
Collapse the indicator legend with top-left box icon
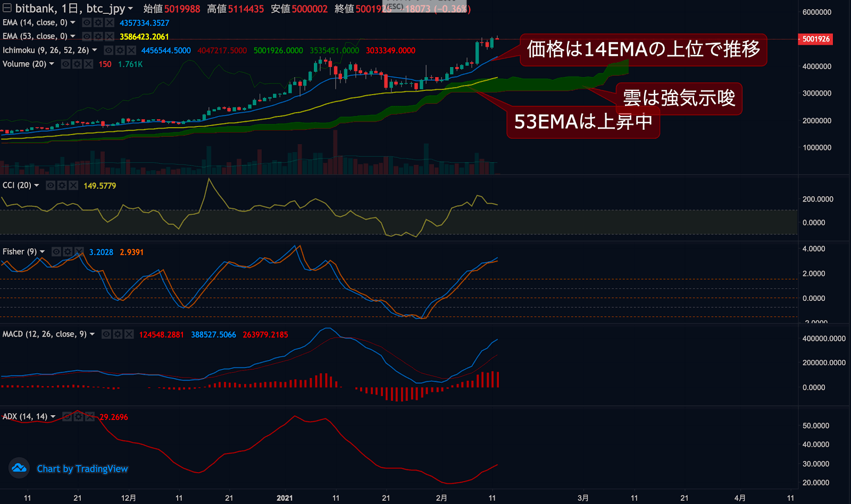point(7,8)
